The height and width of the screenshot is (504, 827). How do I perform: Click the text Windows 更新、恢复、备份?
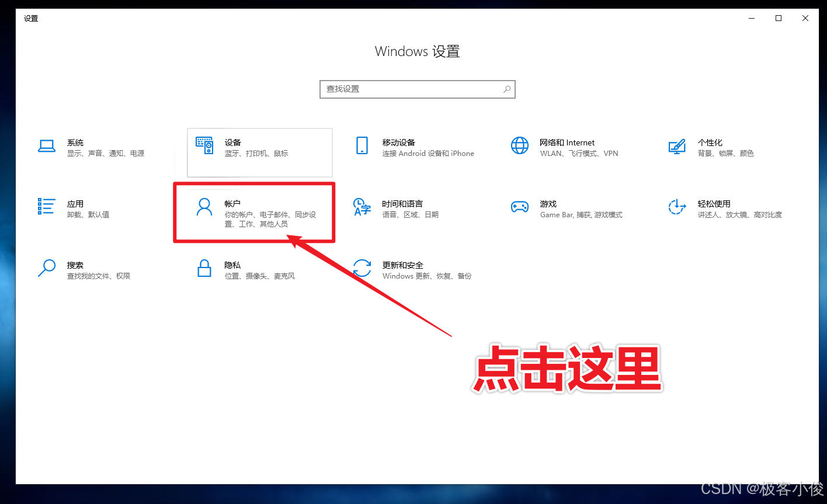(x=427, y=276)
